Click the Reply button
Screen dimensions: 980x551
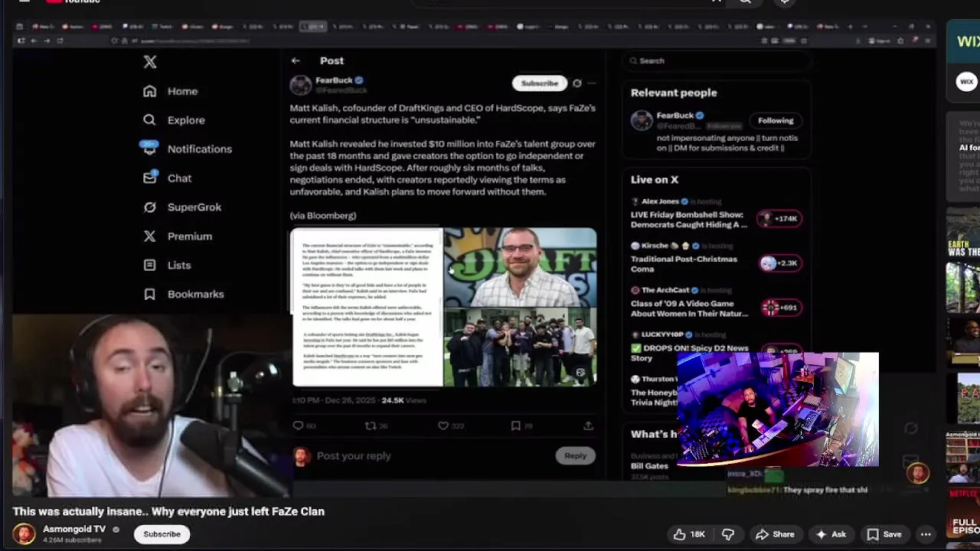tap(575, 455)
